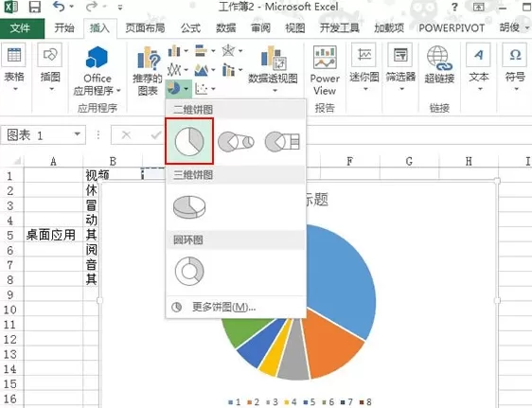
Task: Select the pie of pie chart option
Action: point(236,141)
